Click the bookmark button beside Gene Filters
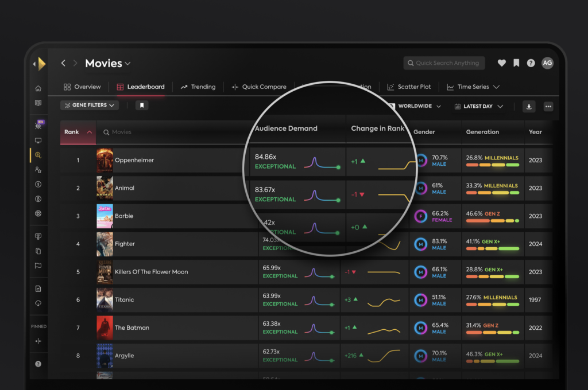Image resolution: width=588 pixels, height=390 pixels. pos(142,106)
